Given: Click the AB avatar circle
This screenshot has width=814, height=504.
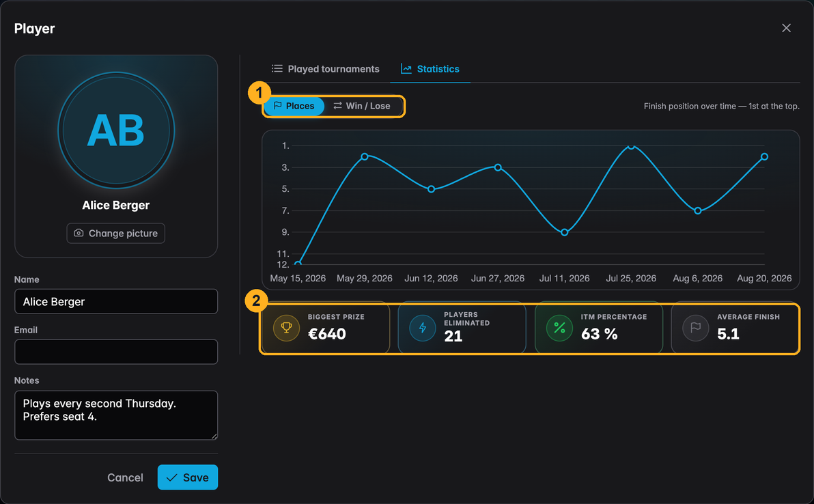Looking at the screenshot, I should coord(116,130).
